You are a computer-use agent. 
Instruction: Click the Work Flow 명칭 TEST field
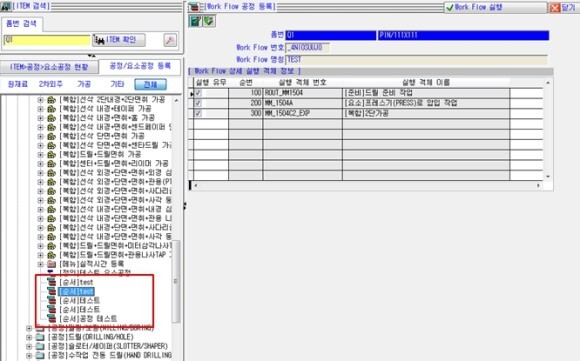pyautogui.click(x=417, y=60)
